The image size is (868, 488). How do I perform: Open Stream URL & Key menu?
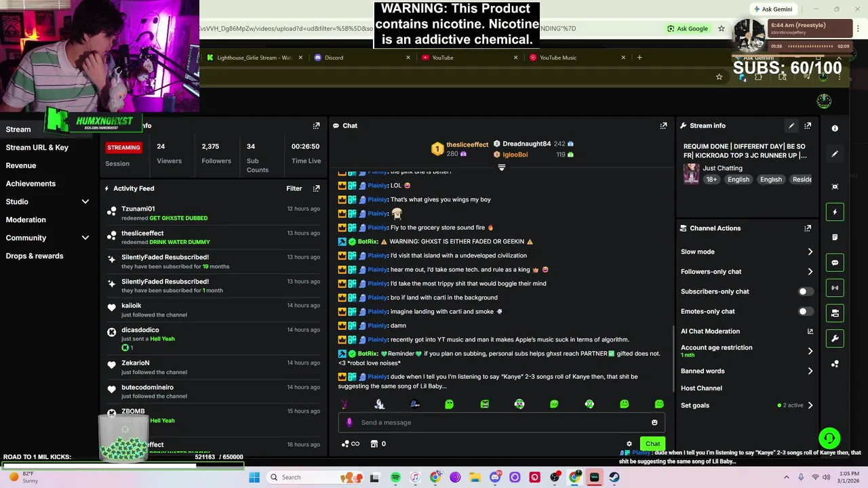pyautogui.click(x=37, y=147)
